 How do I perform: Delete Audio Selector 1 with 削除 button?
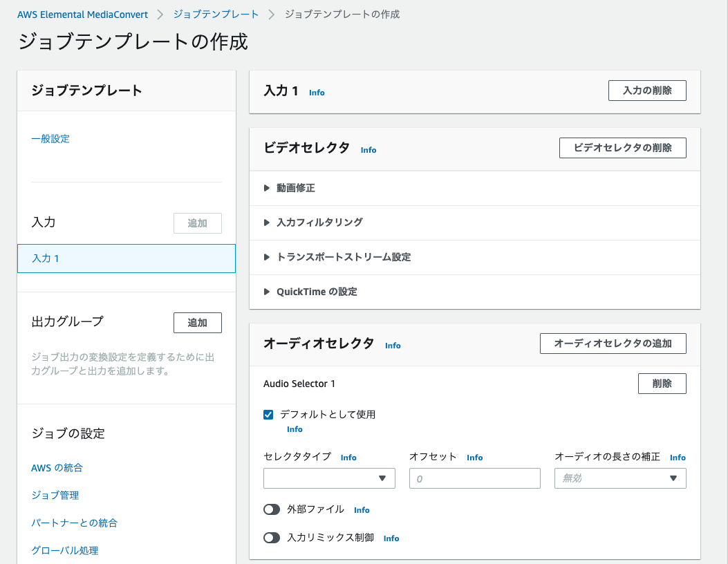(662, 383)
